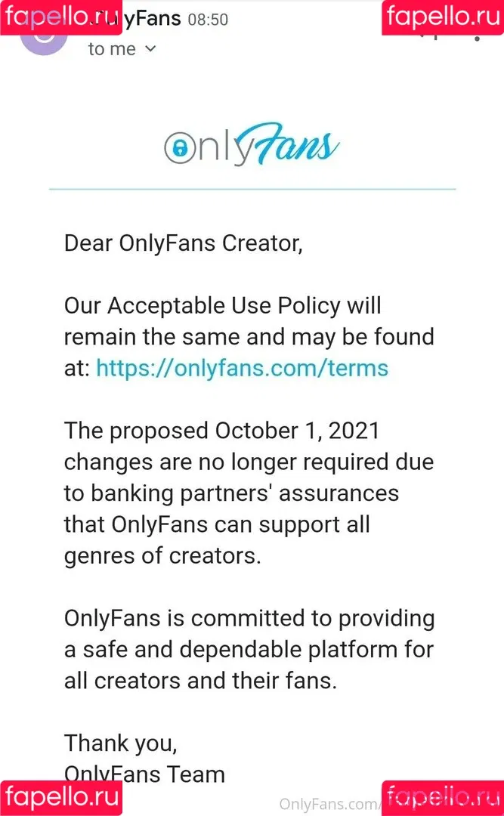
Task: Expand recipient details with the 'to me' chevron
Action: click(x=150, y=49)
